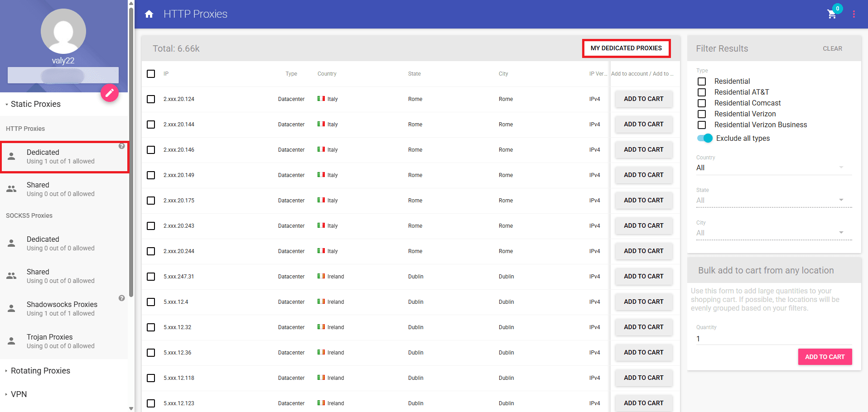Image resolution: width=868 pixels, height=412 pixels.
Task: Click the Shared proxies group icon
Action: pyautogui.click(x=11, y=188)
